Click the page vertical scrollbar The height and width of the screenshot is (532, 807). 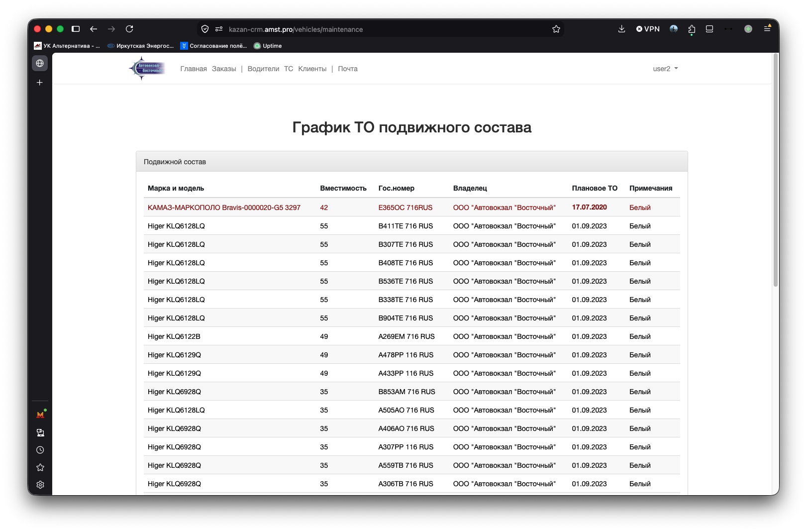(x=775, y=170)
